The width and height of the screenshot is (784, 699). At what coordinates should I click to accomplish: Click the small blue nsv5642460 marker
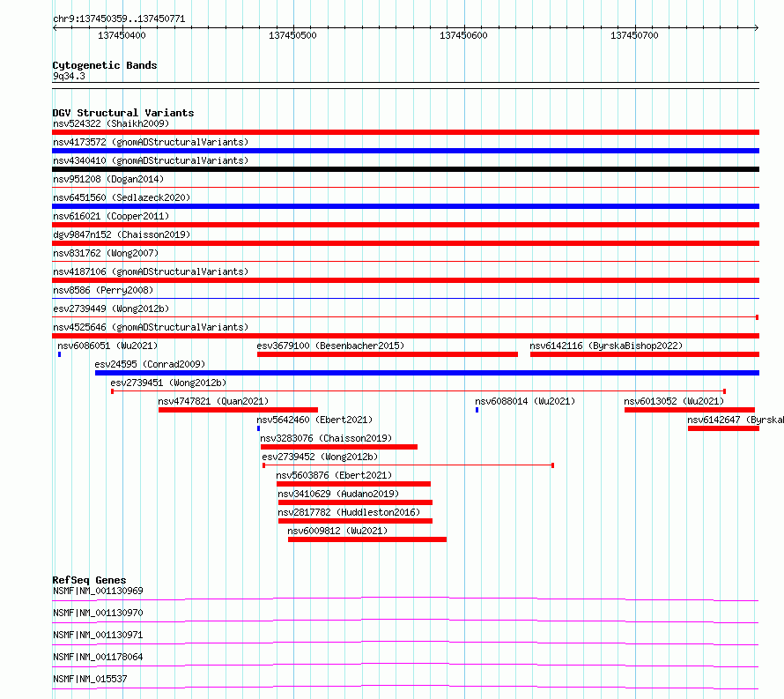258,428
